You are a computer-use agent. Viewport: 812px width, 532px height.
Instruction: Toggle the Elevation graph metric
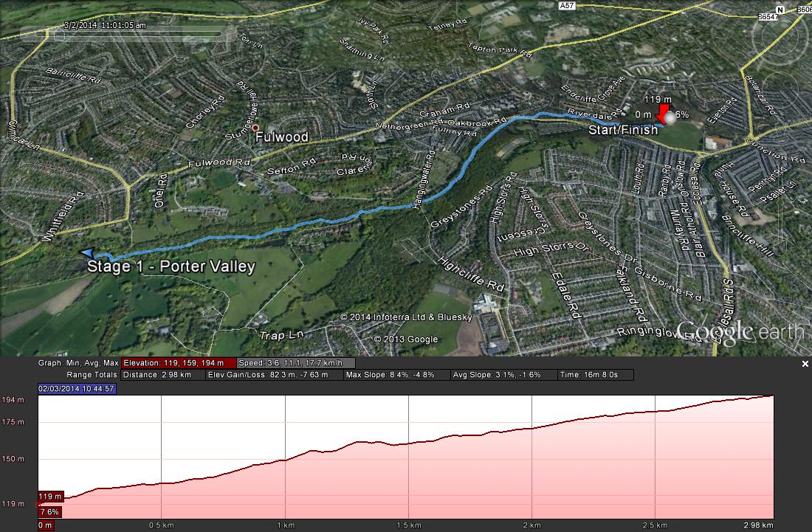point(179,363)
